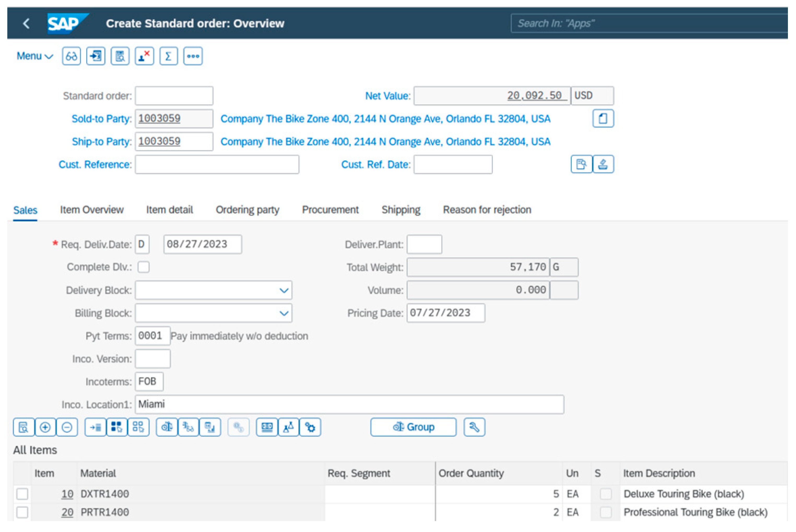Click the glasses display icon in toolbar
The height and width of the screenshot is (532, 796).
point(71,56)
